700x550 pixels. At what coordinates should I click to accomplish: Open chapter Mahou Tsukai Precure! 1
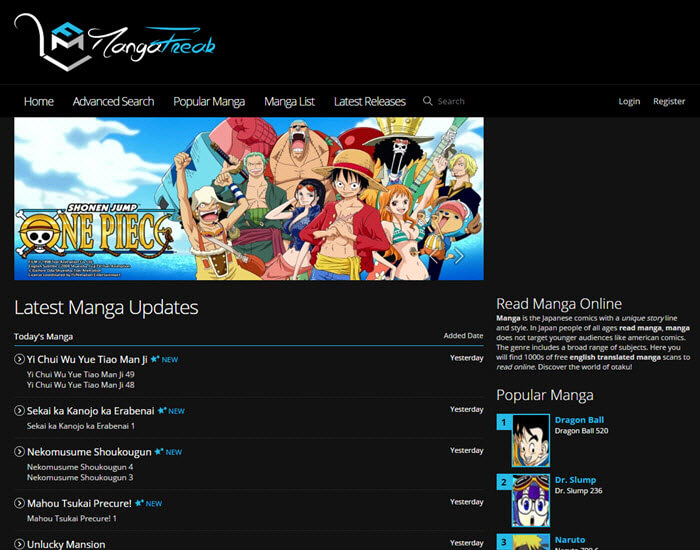coord(72,518)
